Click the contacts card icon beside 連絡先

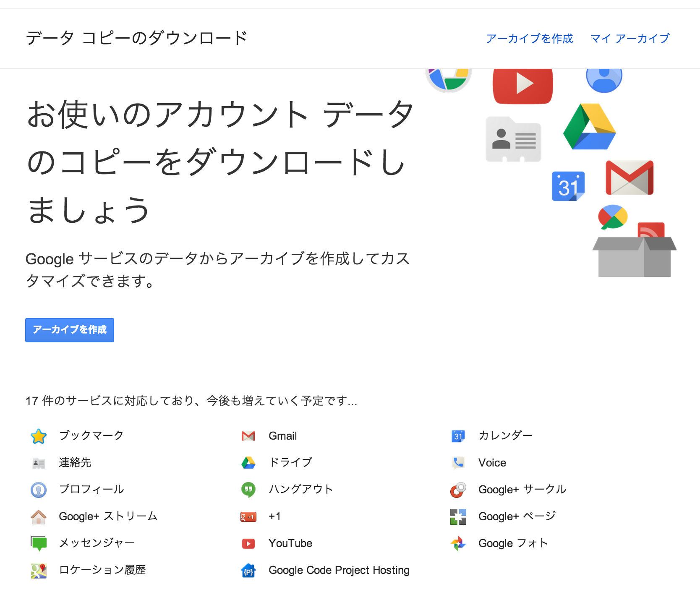tap(39, 463)
